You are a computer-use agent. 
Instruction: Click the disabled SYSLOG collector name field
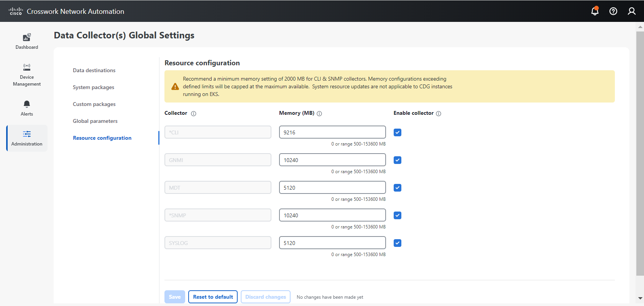[x=218, y=243]
